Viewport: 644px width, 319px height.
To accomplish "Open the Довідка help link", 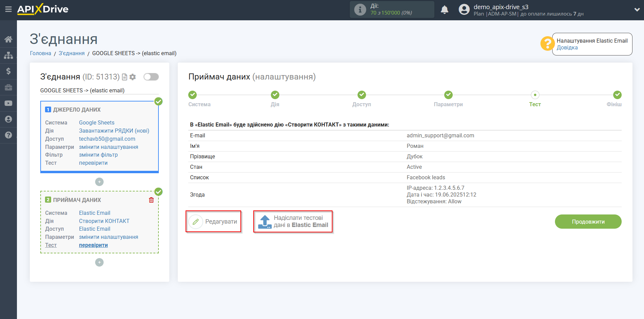I will 567,48.
